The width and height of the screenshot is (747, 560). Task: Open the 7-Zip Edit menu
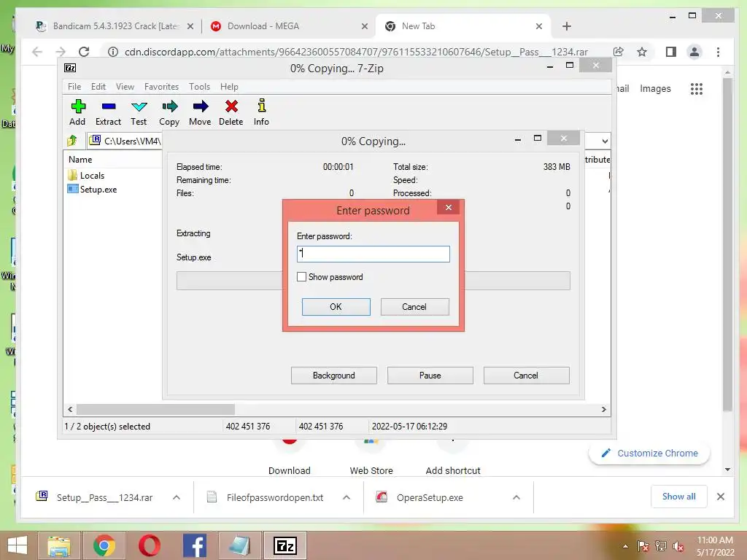pyautogui.click(x=98, y=87)
